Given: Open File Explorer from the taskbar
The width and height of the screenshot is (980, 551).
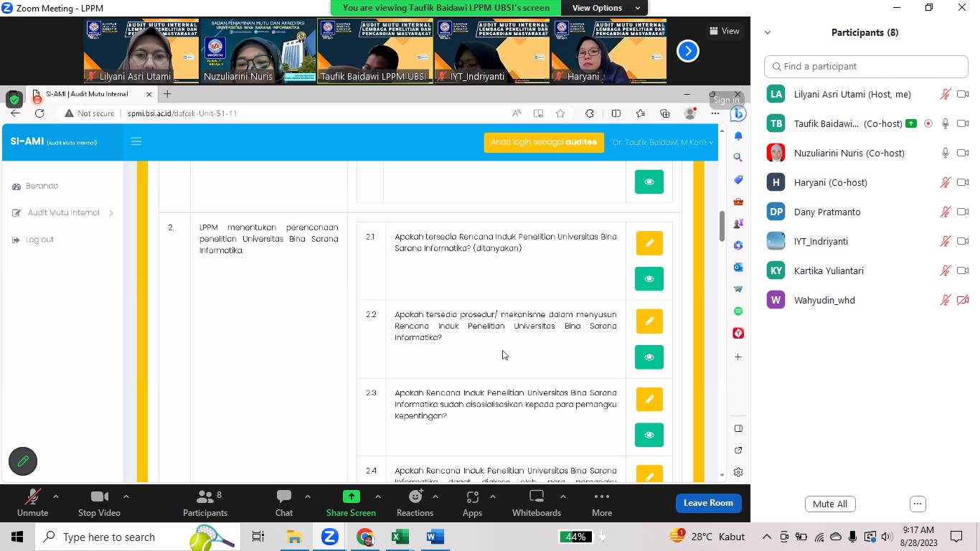Looking at the screenshot, I should pyautogui.click(x=294, y=537).
